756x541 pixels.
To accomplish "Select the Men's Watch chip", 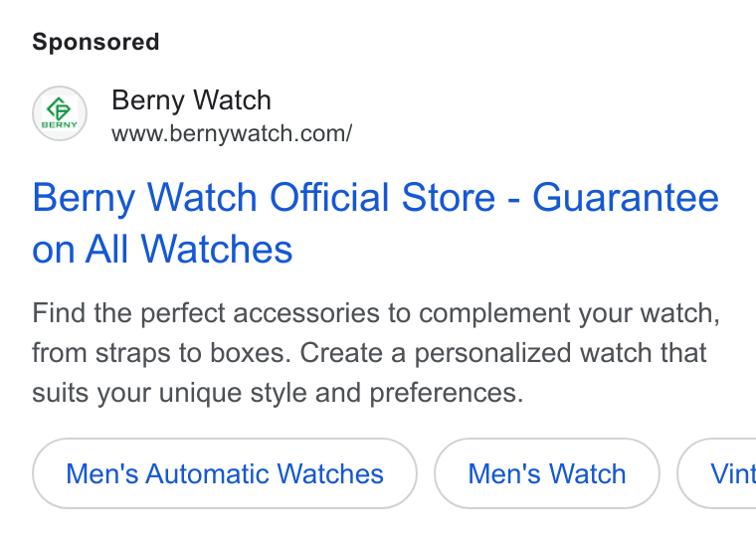I will coord(547,473).
